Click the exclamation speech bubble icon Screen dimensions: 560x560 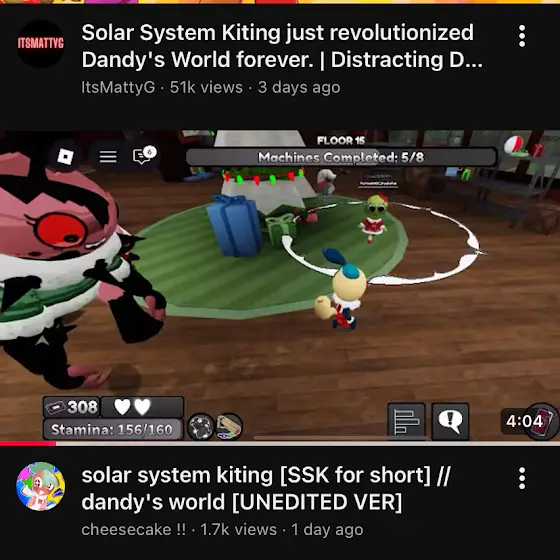click(x=450, y=421)
